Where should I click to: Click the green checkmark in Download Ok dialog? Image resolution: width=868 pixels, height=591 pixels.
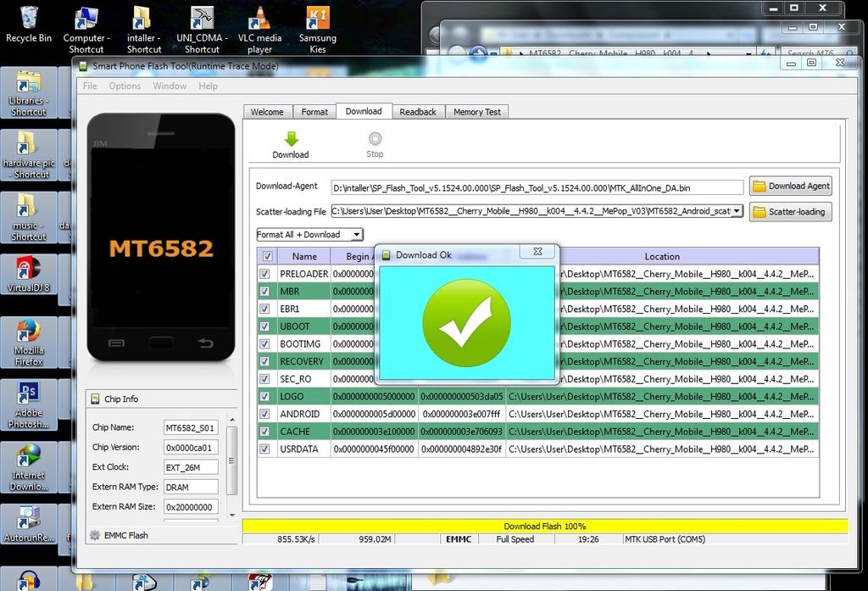466,322
